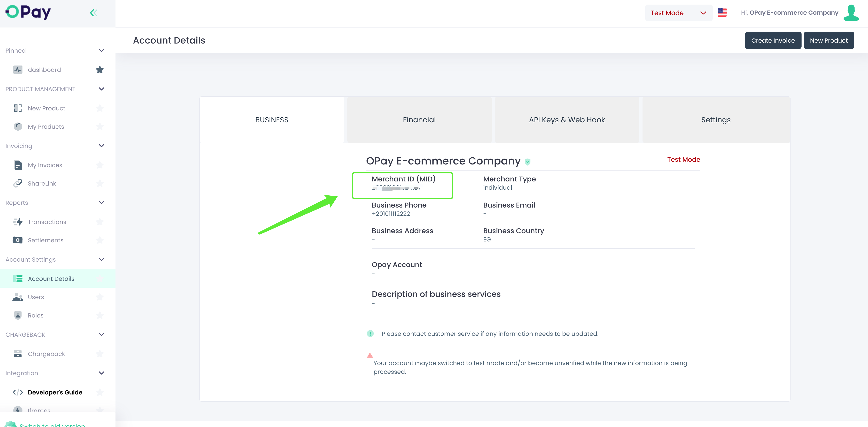
Task: Pin My Invoices with its star
Action: coord(100,165)
